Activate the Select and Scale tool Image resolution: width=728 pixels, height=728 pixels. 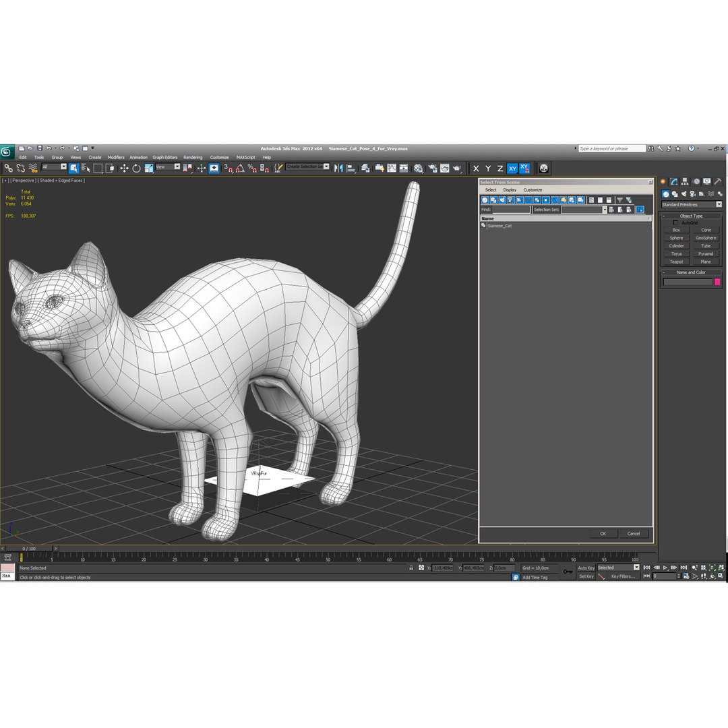click(x=148, y=169)
